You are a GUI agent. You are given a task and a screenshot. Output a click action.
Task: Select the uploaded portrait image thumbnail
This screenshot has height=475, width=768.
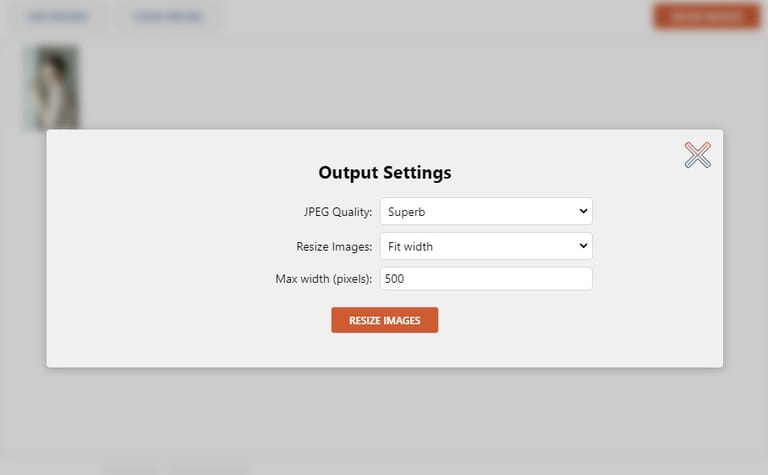pyautogui.click(x=51, y=88)
